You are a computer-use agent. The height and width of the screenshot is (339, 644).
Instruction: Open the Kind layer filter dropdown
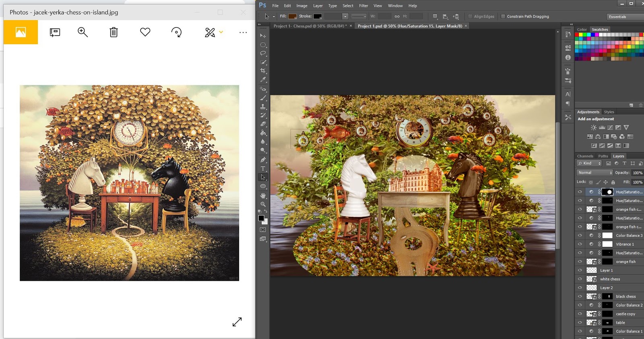click(x=589, y=163)
